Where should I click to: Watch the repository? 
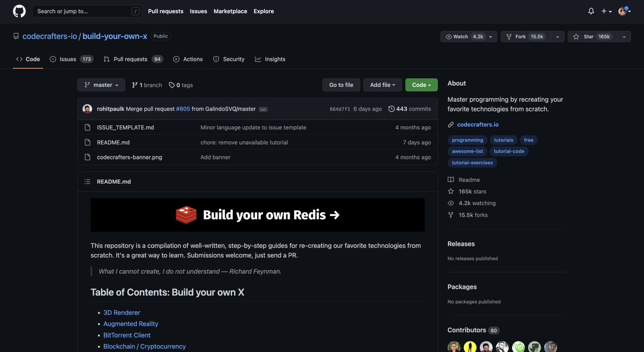point(457,35)
